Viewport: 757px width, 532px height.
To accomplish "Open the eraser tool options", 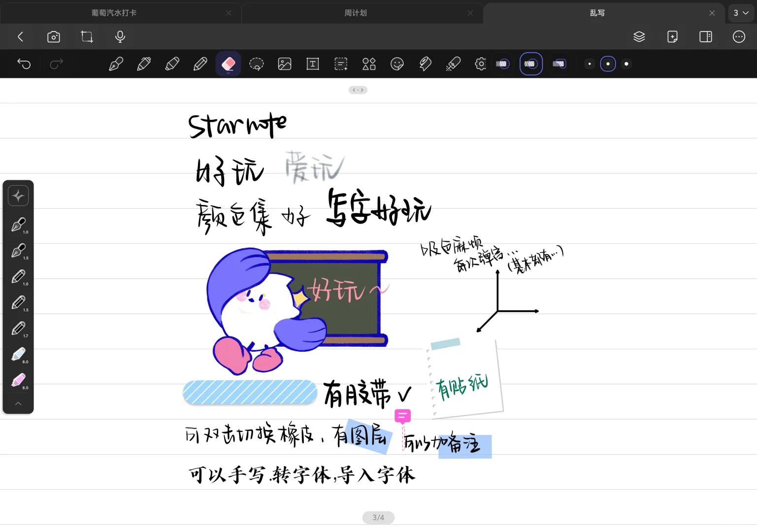I will click(228, 64).
